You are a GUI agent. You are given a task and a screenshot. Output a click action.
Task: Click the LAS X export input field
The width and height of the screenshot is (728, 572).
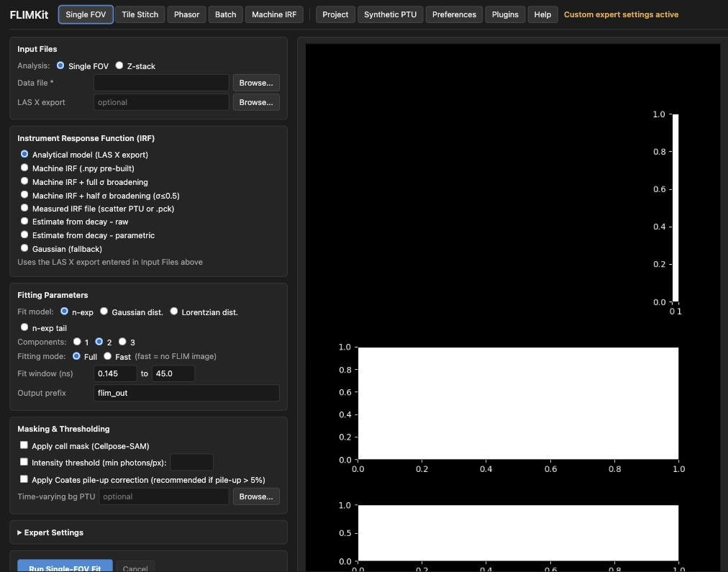(x=161, y=102)
